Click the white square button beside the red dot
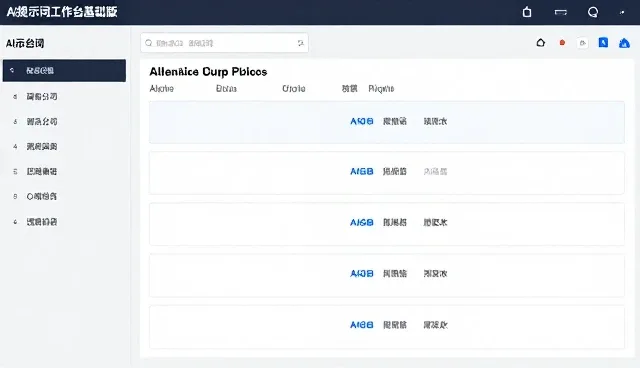 [583, 43]
